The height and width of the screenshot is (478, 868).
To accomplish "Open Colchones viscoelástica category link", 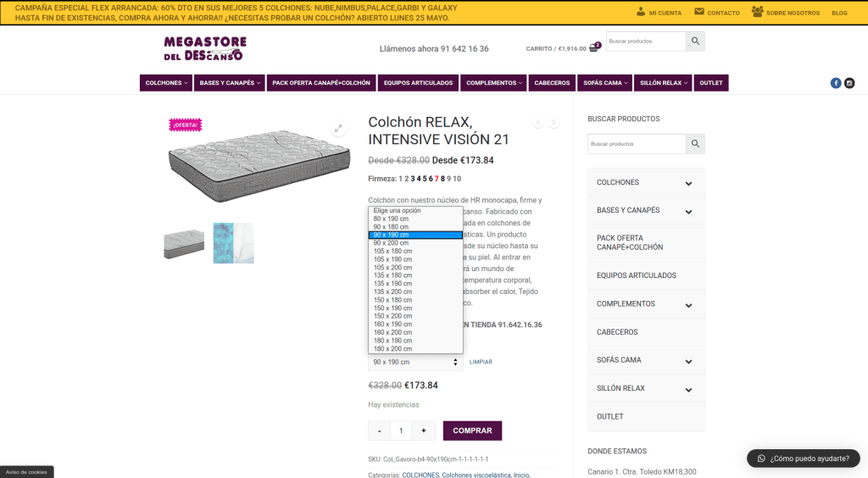I will 476,475.
